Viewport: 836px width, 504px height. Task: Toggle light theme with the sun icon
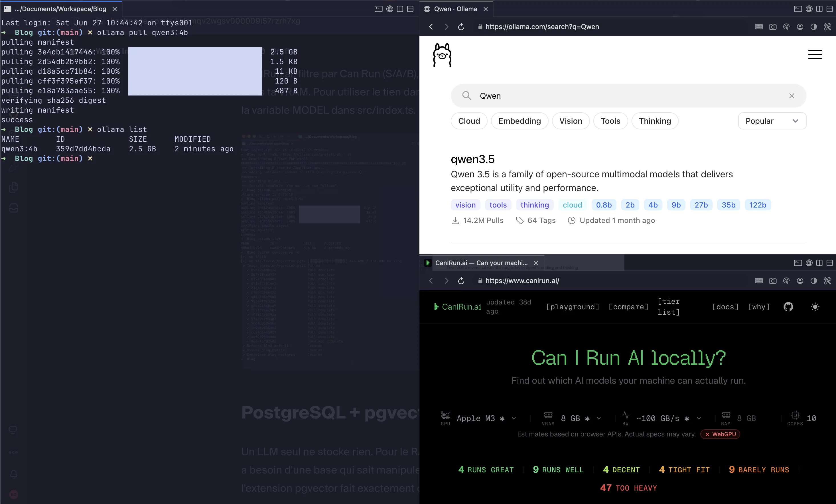click(815, 307)
